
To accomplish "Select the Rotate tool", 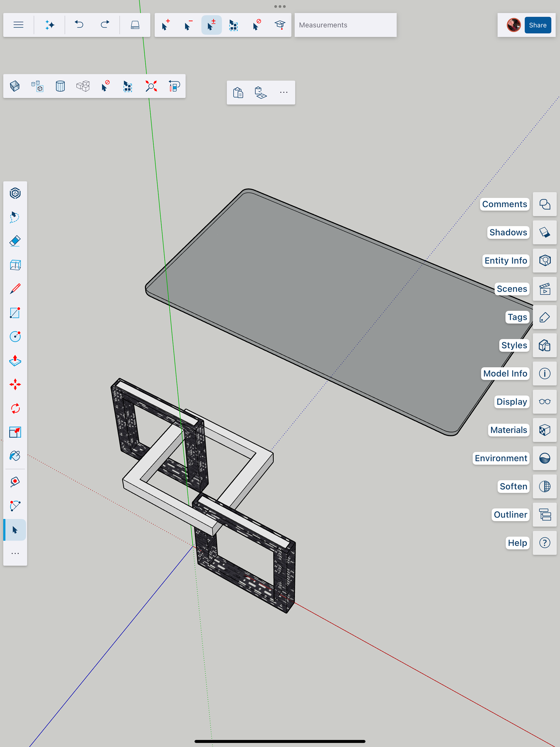I will pyautogui.click(x=15, y=409).
